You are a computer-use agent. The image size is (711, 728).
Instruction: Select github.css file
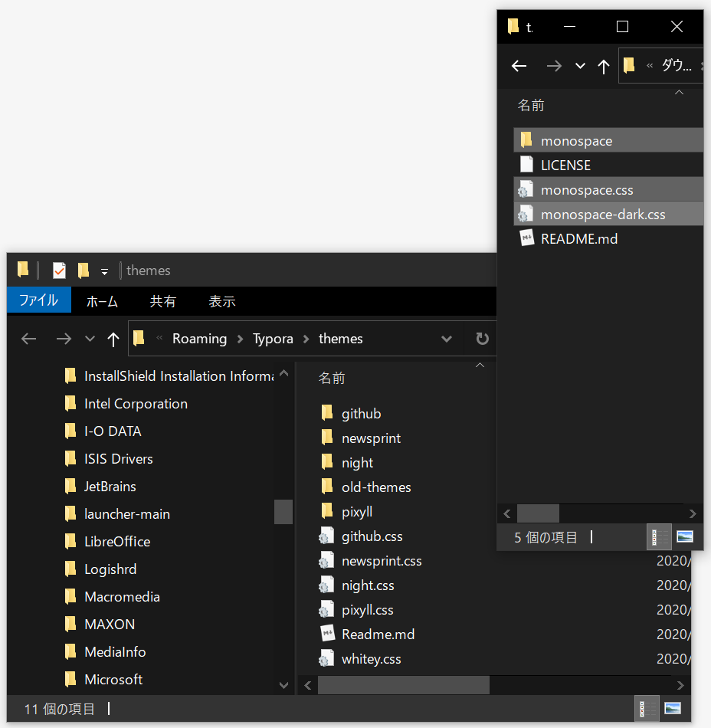coord(362,536)
